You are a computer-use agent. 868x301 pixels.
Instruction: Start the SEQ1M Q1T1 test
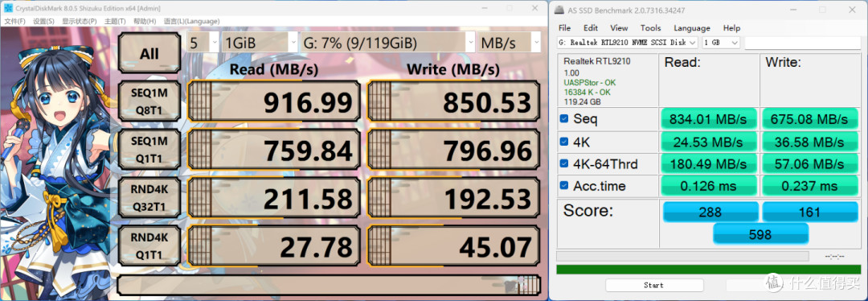click(149, 150)
